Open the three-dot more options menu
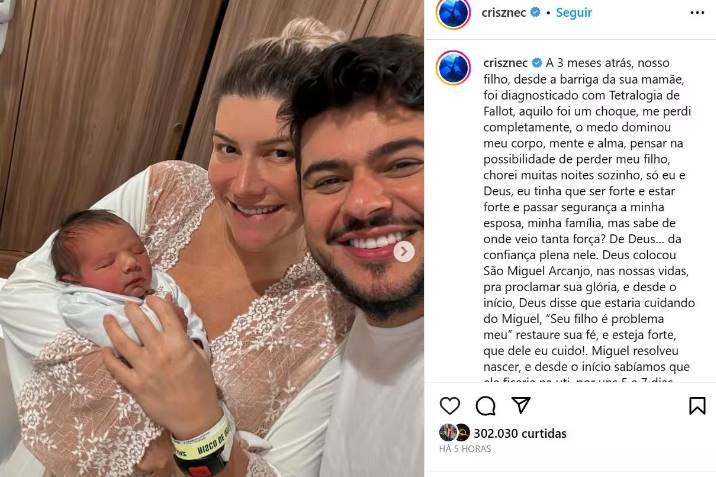The height and width of the screenshot is (477, 716). [x=697, y=13]
